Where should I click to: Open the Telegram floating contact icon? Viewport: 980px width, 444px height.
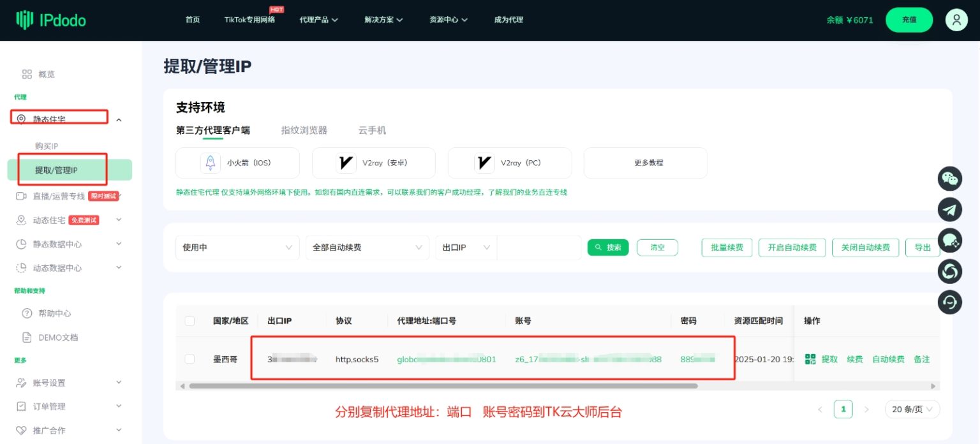coord(949,209)
